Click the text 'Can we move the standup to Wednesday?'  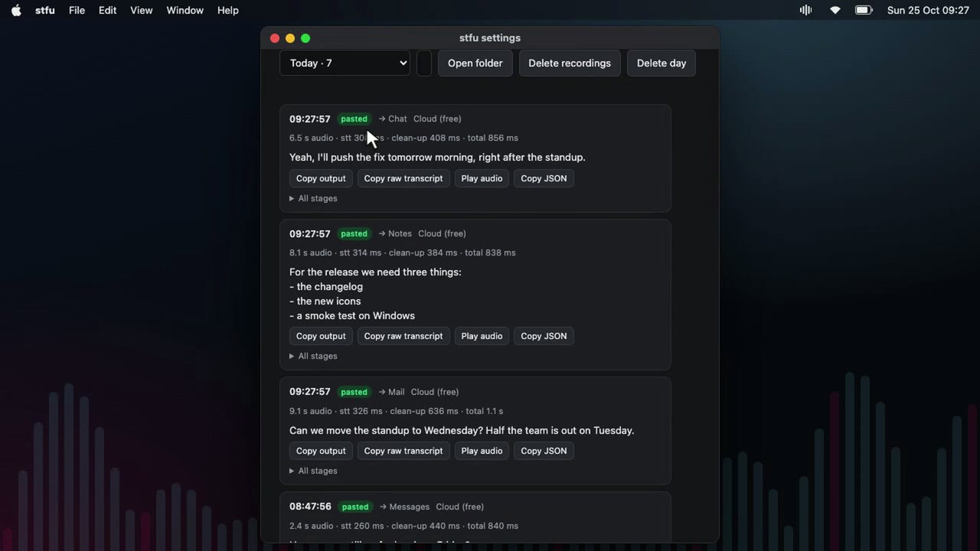pos(386,430)
